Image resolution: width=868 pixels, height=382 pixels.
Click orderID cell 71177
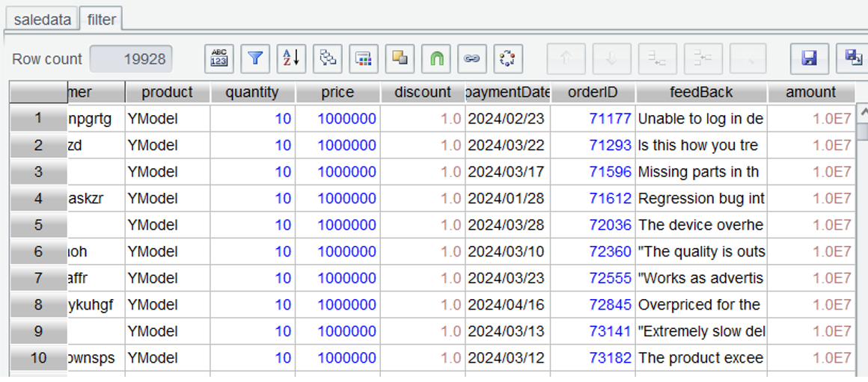click(610, 119)
